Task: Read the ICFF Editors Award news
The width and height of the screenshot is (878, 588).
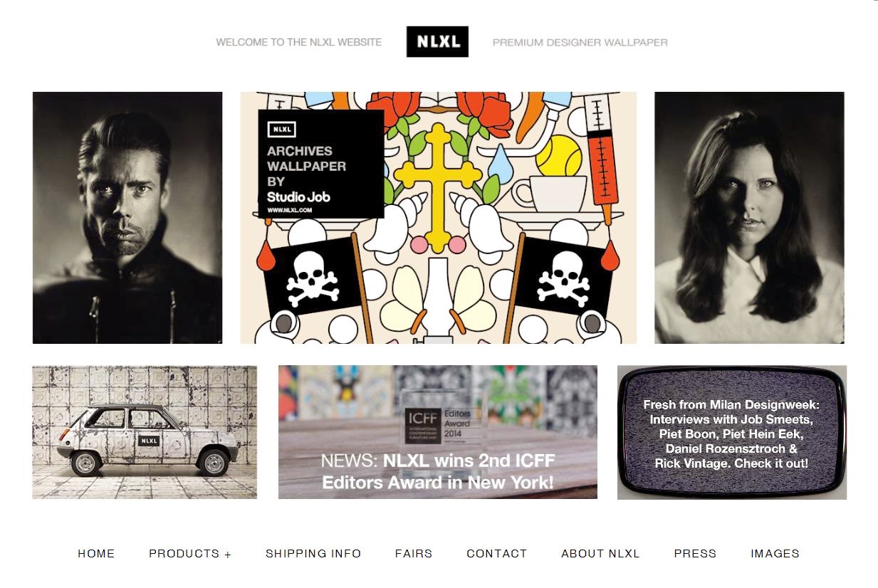Action: (x=438, y=432)
